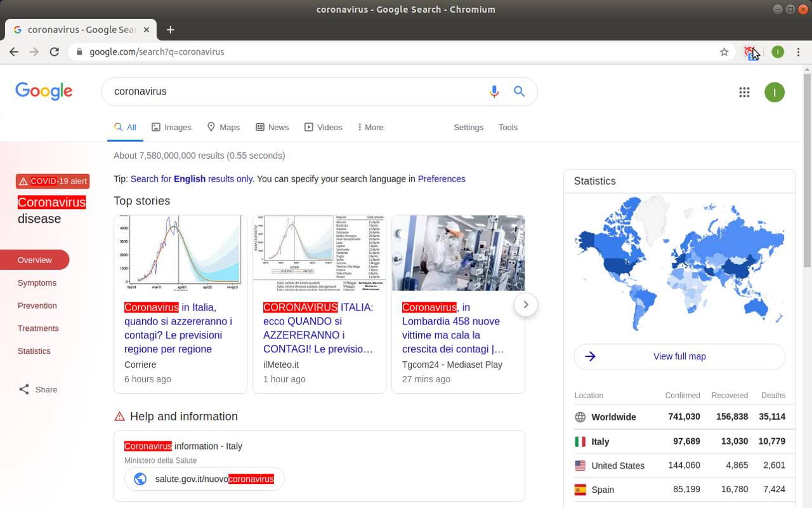Open ilMeteo.it CORONAVIRUS ITALIA story

(318, 328)
